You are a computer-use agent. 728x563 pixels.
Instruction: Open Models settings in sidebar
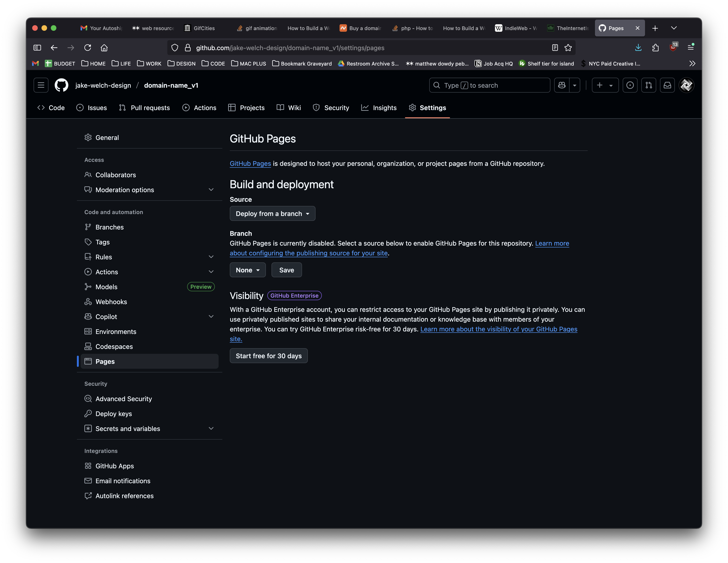tap(149, 287)
